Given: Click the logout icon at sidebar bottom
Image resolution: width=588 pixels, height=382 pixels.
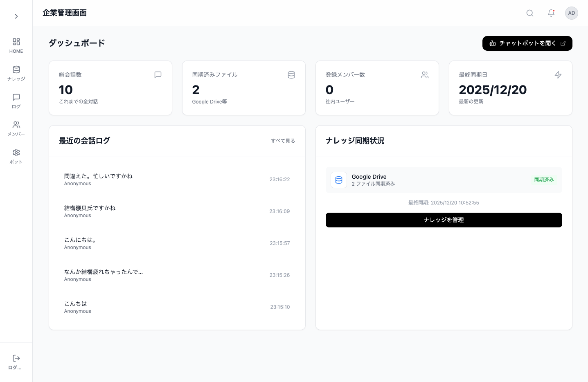Looking at the screenshot, I should click(16, 358).
